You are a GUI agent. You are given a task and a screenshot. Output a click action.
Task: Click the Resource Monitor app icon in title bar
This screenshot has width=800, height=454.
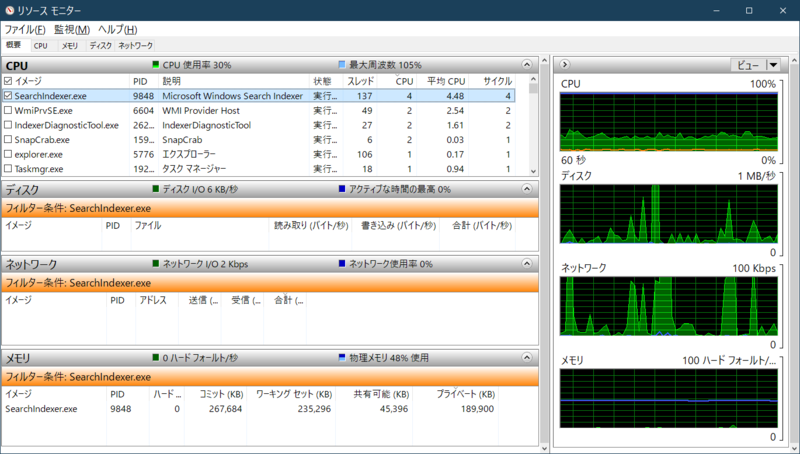(9, 10)
